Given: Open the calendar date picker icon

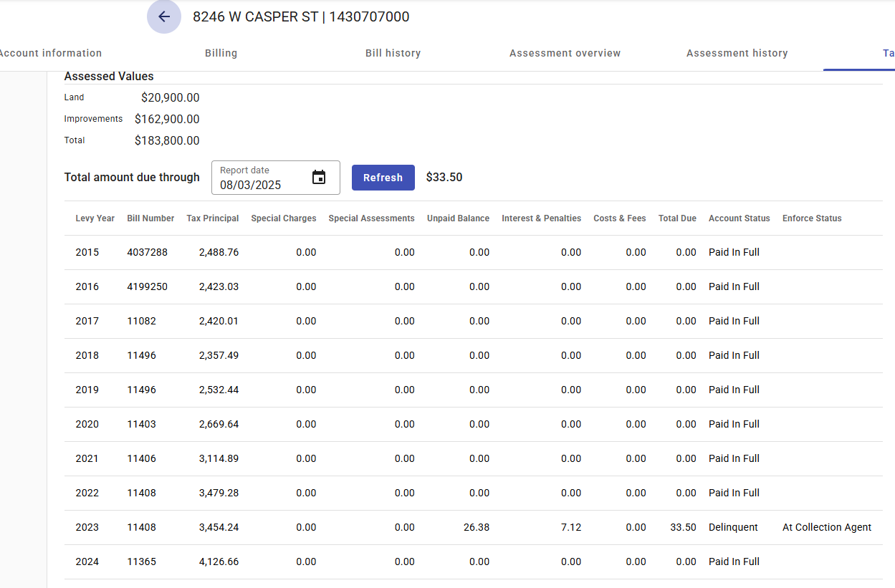Looking at the screenshot, I should click(319, 178).
